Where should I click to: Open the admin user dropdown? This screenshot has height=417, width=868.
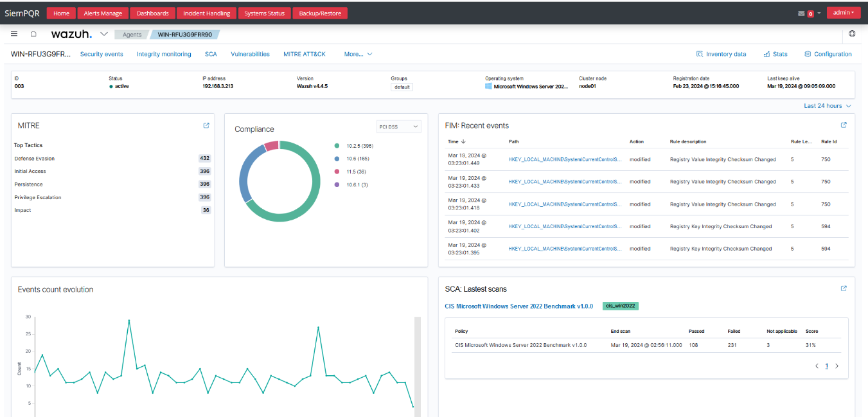pyautogui.click(x=844, y=13)
